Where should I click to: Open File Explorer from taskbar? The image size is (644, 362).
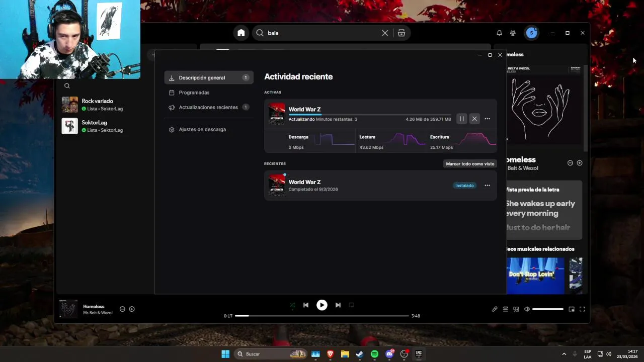(x=345, y=354)
